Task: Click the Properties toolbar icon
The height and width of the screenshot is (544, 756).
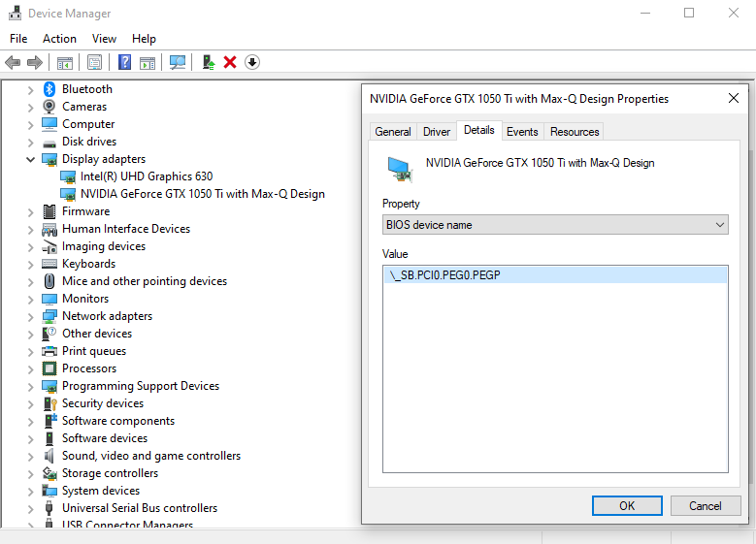Action: [94, 62]
